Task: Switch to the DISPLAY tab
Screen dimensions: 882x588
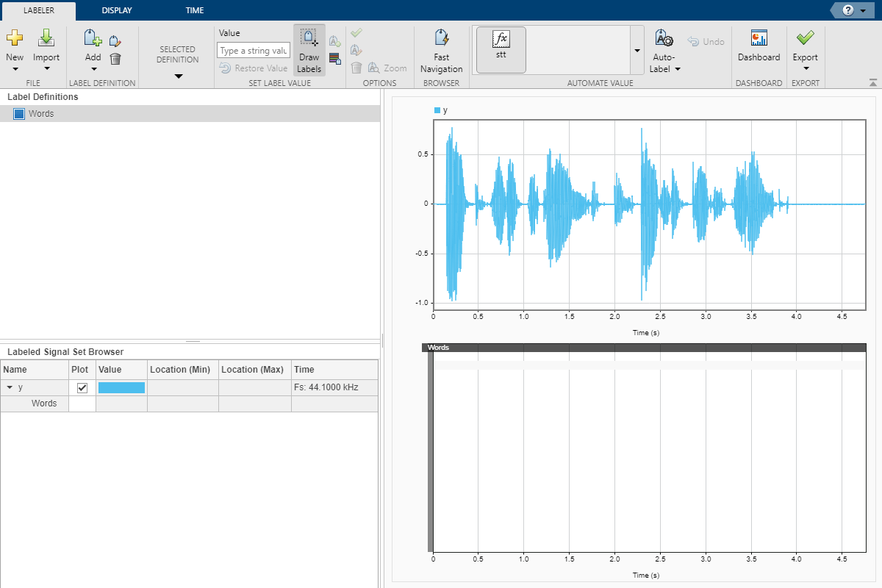Action: [x=117, y=10]
